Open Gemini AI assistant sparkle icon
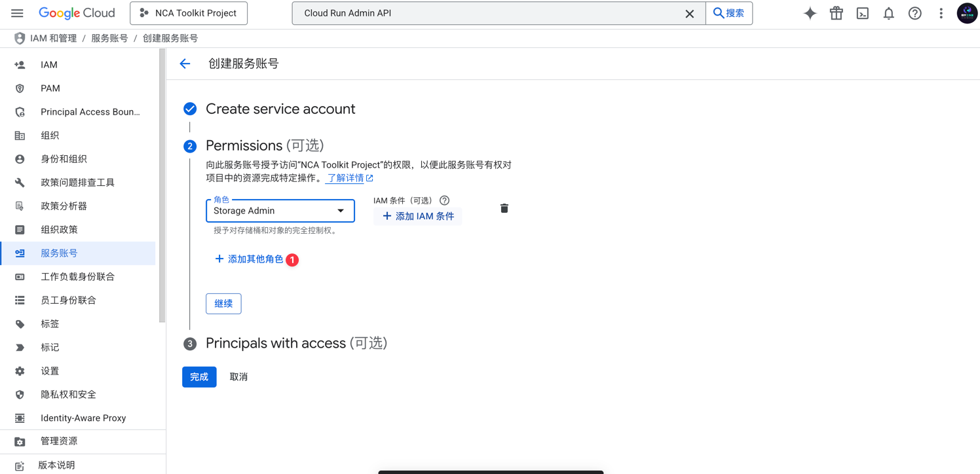Image resolution: width=980 pixels, height=474 pixels. click(x=810, y=13)
